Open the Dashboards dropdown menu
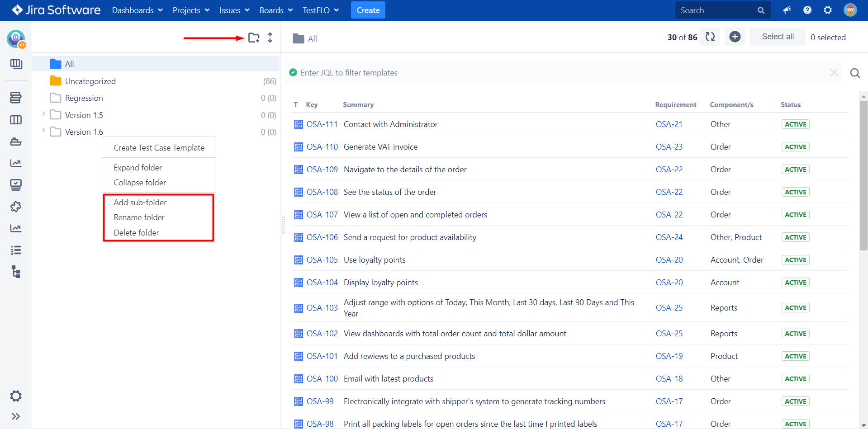 coord(138,10)
